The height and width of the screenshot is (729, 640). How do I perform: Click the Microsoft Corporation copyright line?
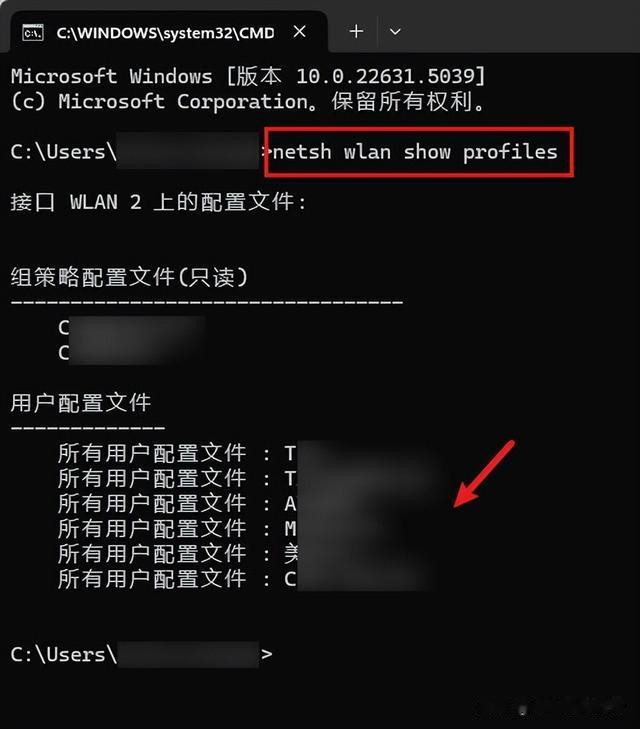(248, 101)
